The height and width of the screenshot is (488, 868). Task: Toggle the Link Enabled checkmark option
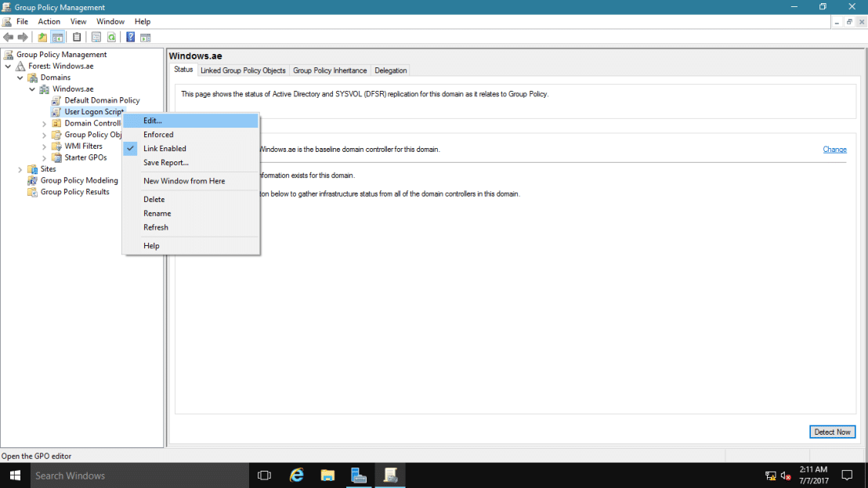pos(190,149)
